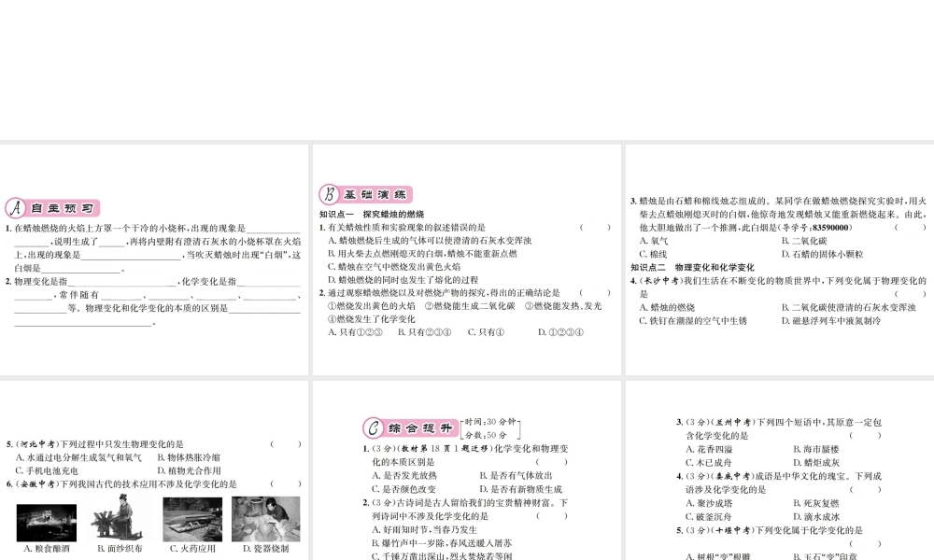
Task: Click the pink 'A 自主预习' section badge
Action: [x=52, y=208]
